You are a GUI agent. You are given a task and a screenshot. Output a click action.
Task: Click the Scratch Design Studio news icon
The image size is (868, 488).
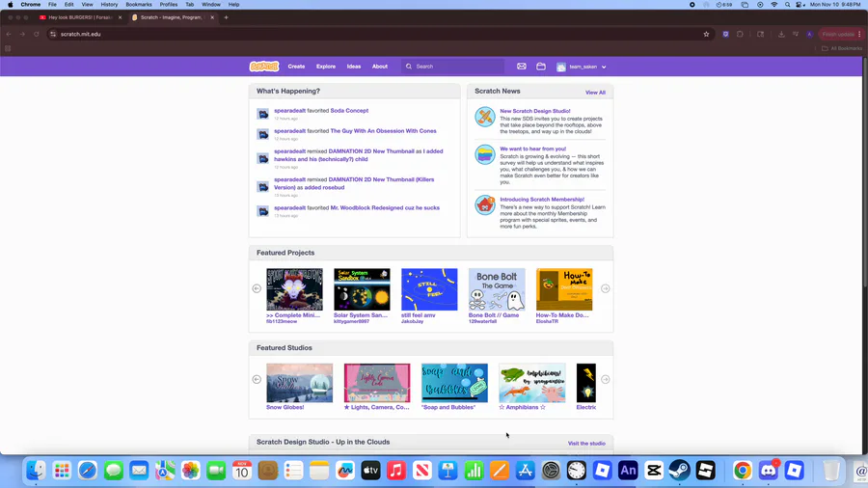(485, 117)
